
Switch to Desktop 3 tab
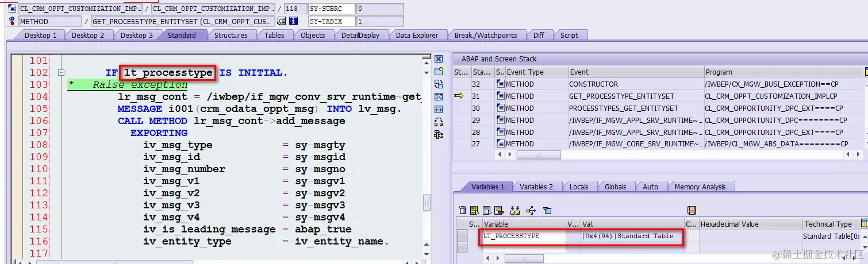137,35
